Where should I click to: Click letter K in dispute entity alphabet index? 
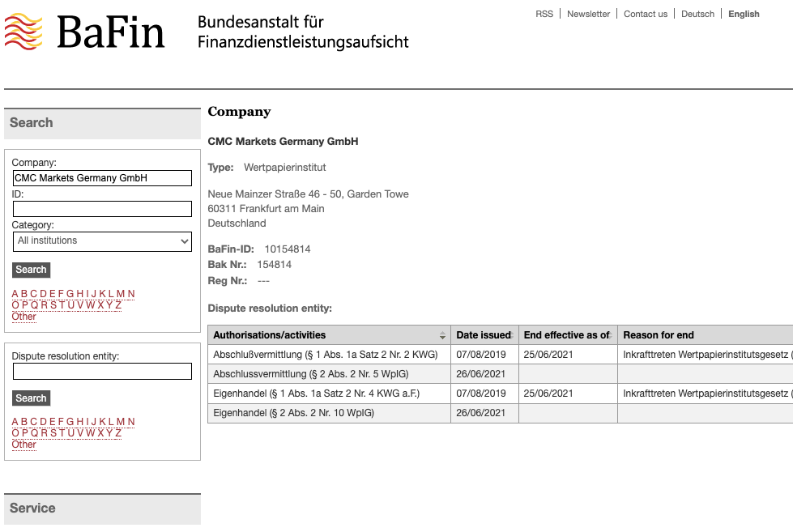click(x=103, y=422)
